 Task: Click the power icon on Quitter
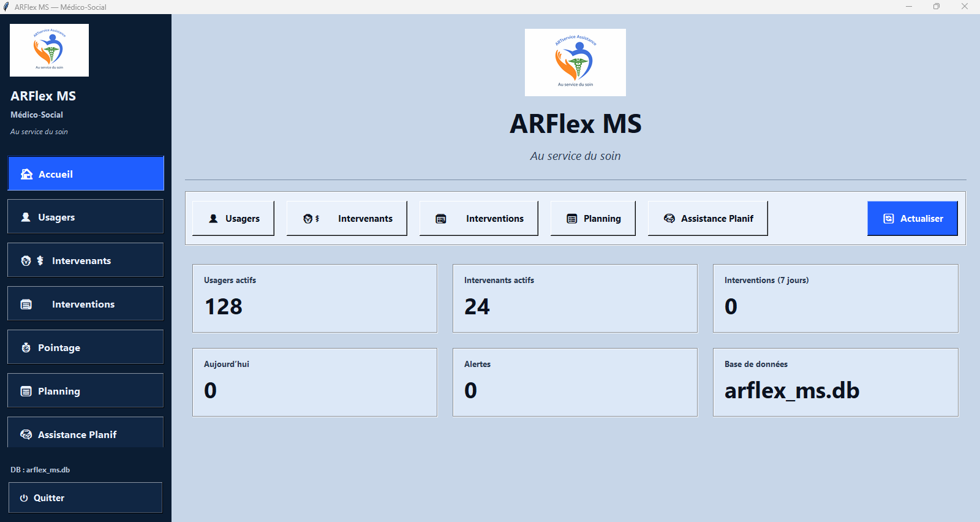[24, 498]
